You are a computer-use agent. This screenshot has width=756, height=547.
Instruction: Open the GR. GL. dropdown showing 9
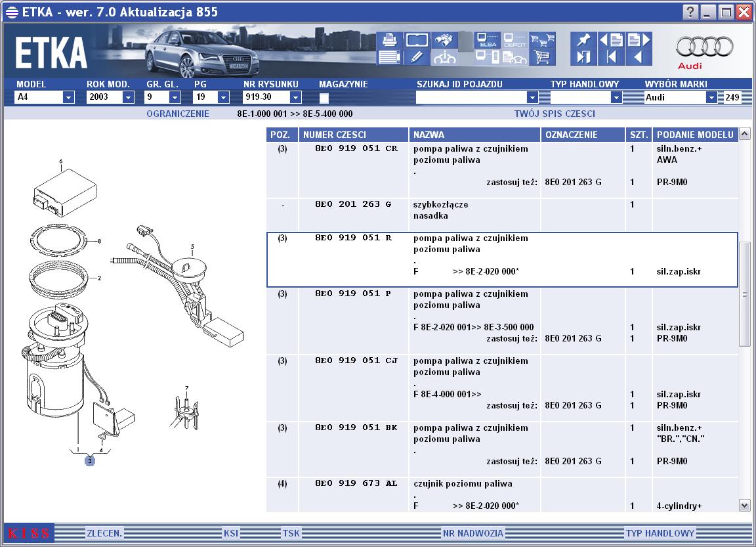[175, 97]
